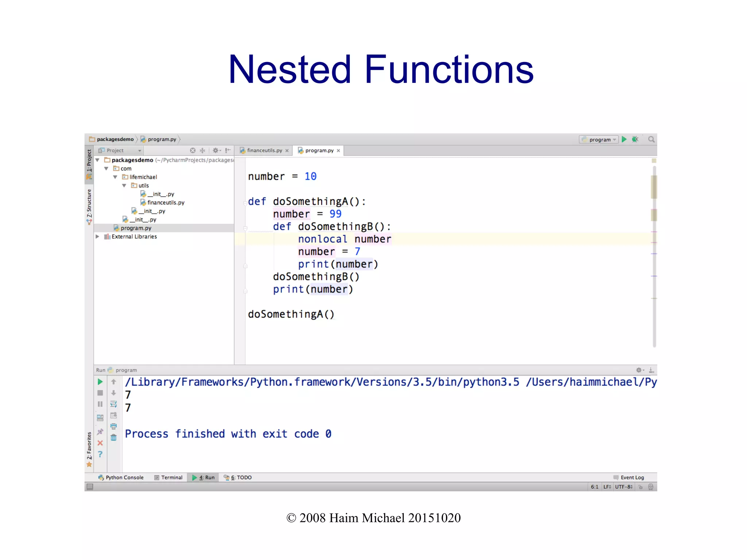Switch to financeutils.py editor tab
Image resolution: width=747 pixels, height=560 pixels.
point(264,150)
